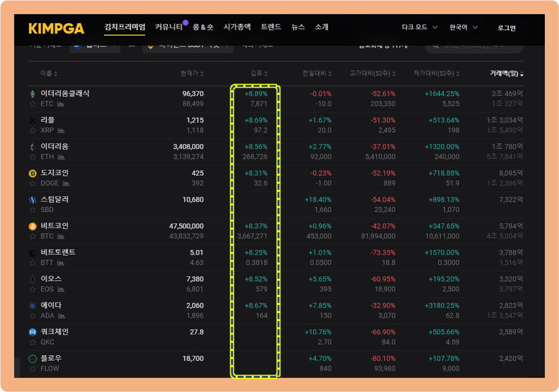This screenshot has height=392, width=559.
Task: Go to the 롱&숏 page
Action: 203,27
